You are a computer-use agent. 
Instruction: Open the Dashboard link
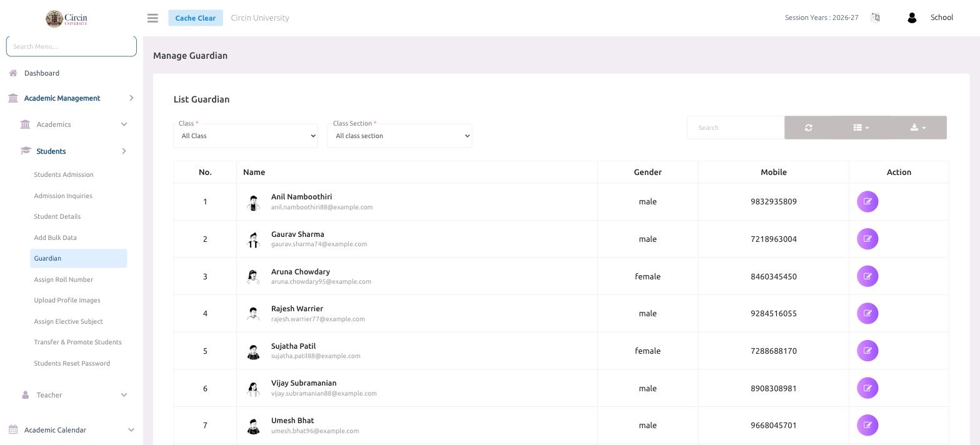coord(42,73)
